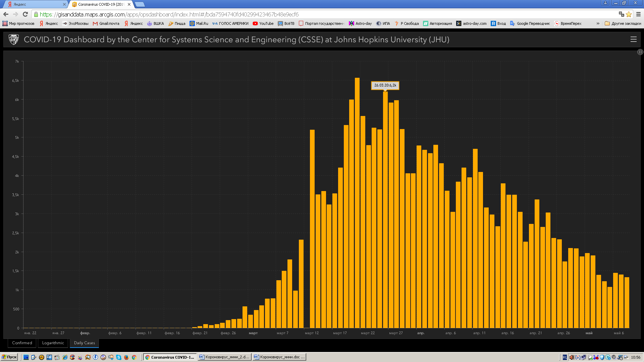This screenshot has width=644, height=362.
Task: Open the Пуск start menu
Action: coord(9,357)
